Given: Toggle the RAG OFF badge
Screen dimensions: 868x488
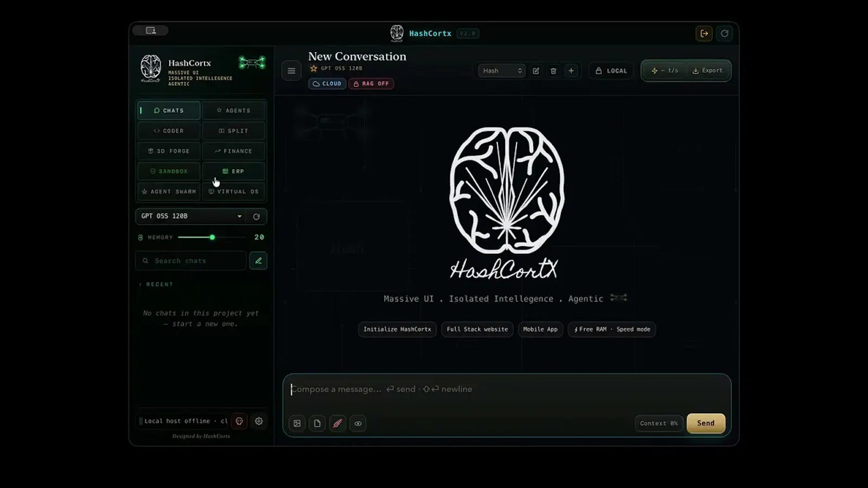Looking at the screenshot, I should tap(372, 84).
